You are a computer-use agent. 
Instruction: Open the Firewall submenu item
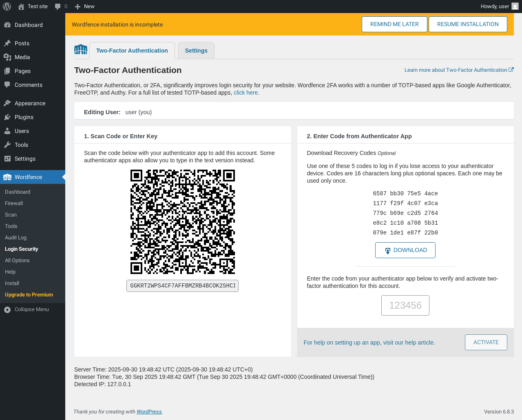click(x=14, y=203)
